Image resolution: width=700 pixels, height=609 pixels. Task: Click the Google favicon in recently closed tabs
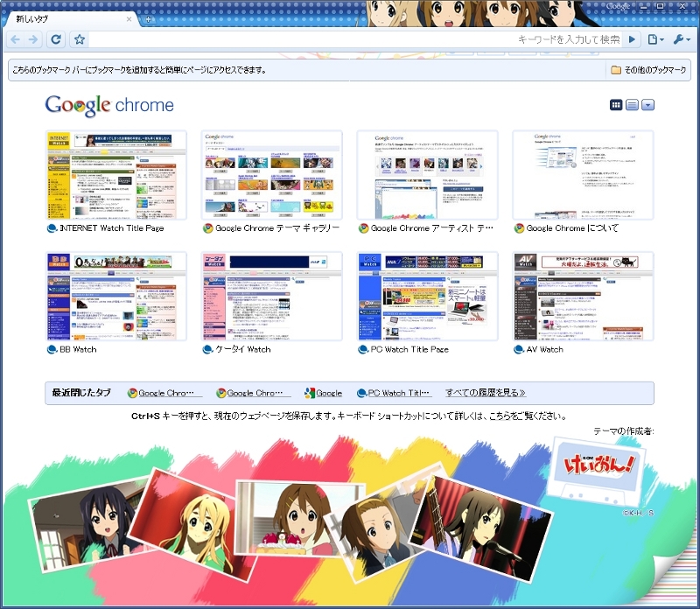point(310,393)
